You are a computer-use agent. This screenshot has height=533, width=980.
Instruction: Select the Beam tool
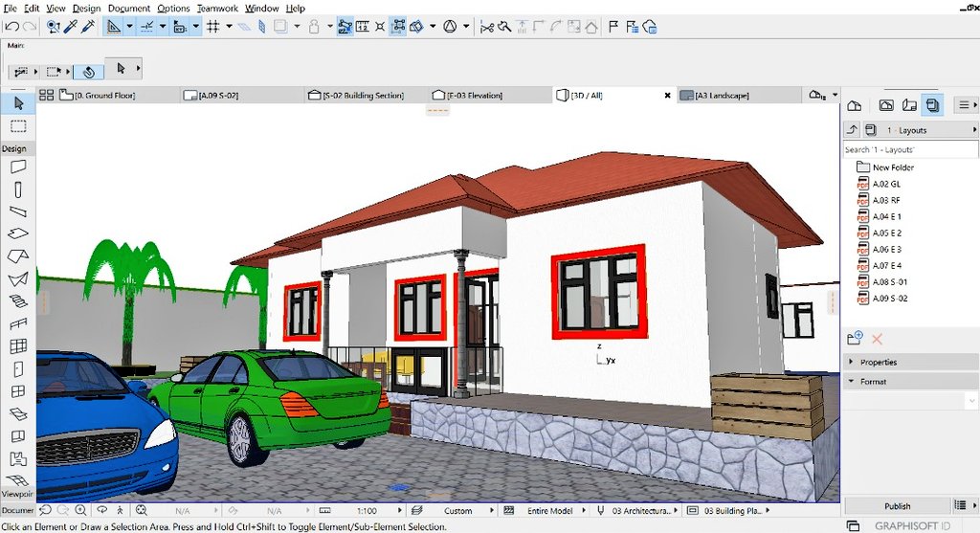(18, 211)
